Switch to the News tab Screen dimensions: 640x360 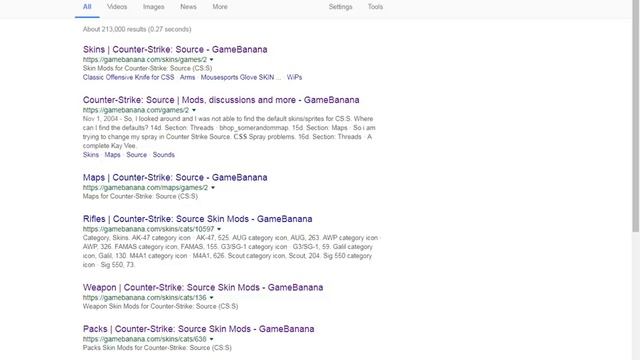point(188,7)
